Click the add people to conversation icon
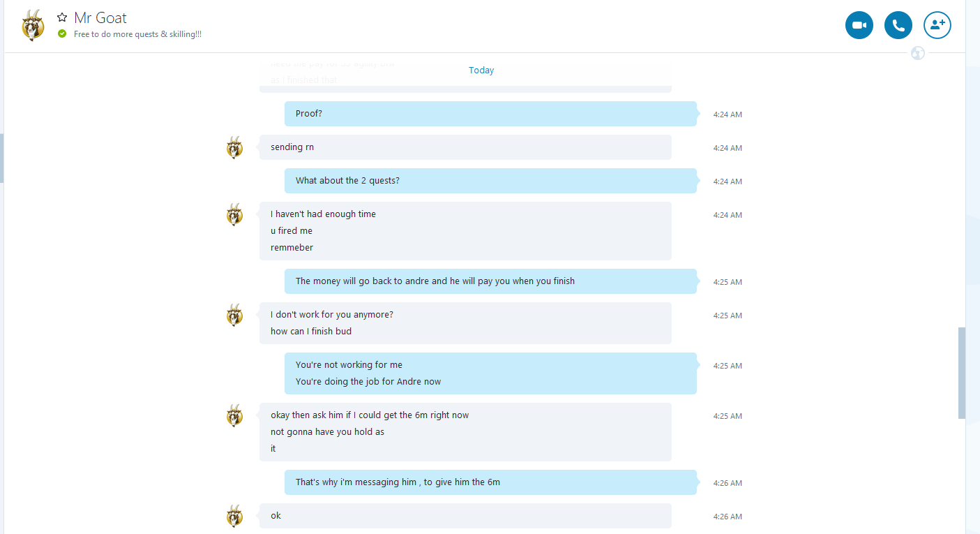980x534 pixels. click(x=937, y=26)
